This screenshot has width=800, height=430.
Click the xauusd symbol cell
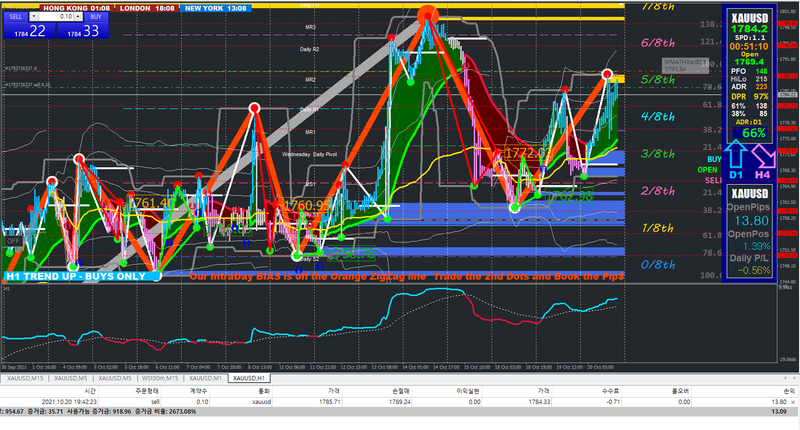click(261, 402)
